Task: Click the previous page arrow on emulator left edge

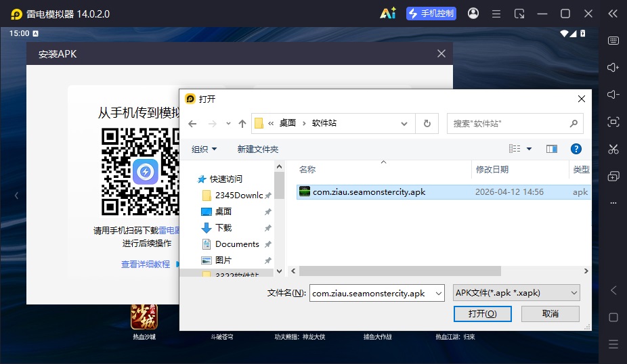Action: (16, 196)
